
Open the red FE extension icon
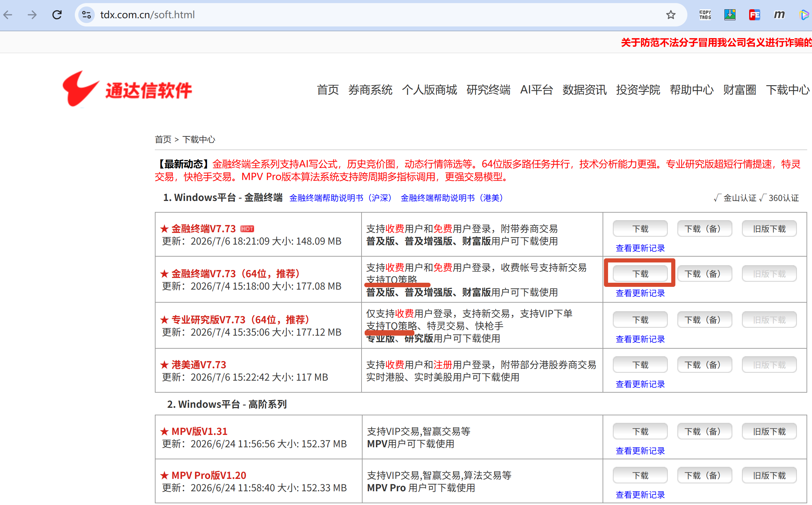pos(755,15)
